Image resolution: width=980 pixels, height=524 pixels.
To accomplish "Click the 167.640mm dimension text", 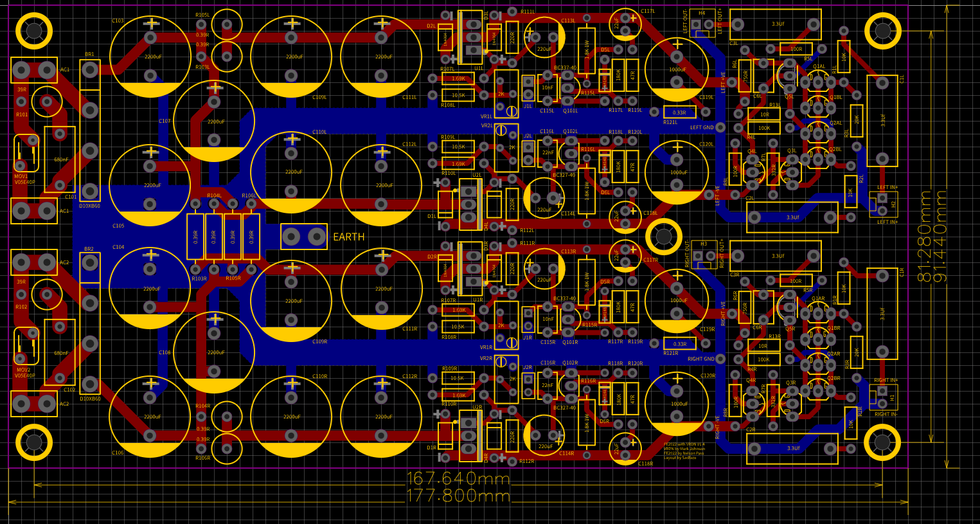I will pos(458,479).
